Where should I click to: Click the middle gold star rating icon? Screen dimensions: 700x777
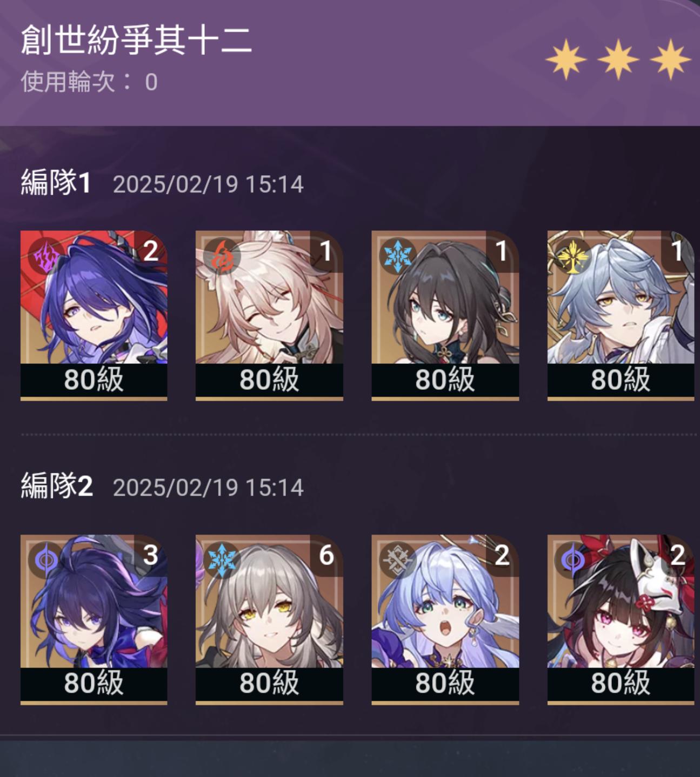tap(618, 59)
